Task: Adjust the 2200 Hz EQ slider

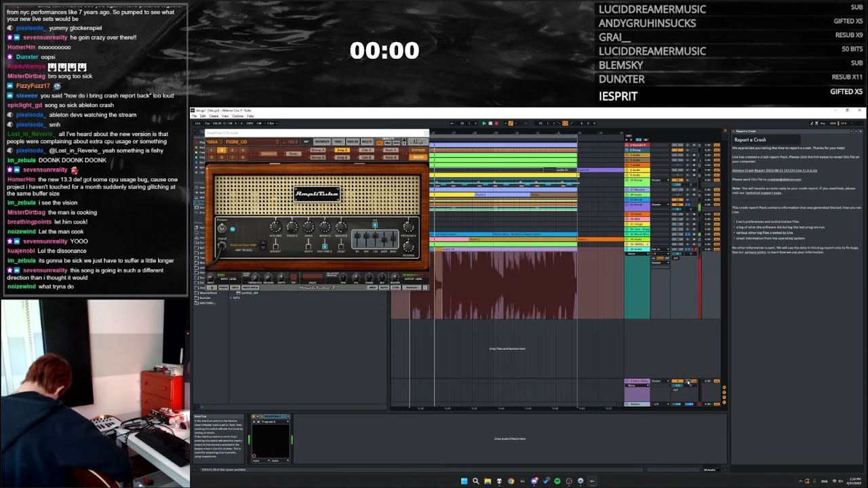Action: 384,239
